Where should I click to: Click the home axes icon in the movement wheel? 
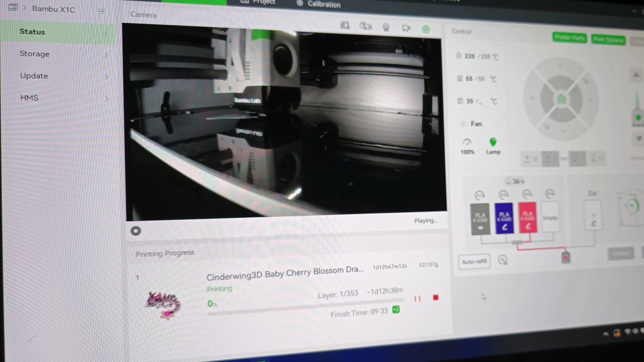[561, 100]
